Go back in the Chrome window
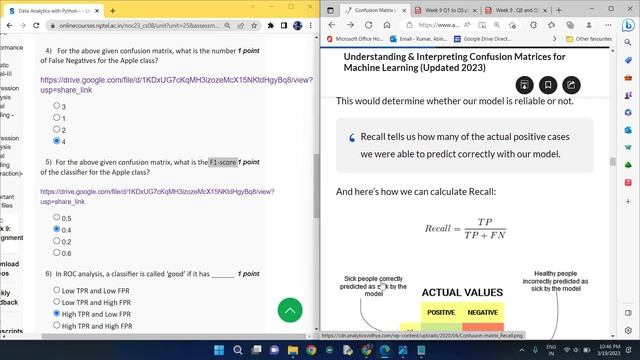This screenshot has width=640, height=360. 9,25
